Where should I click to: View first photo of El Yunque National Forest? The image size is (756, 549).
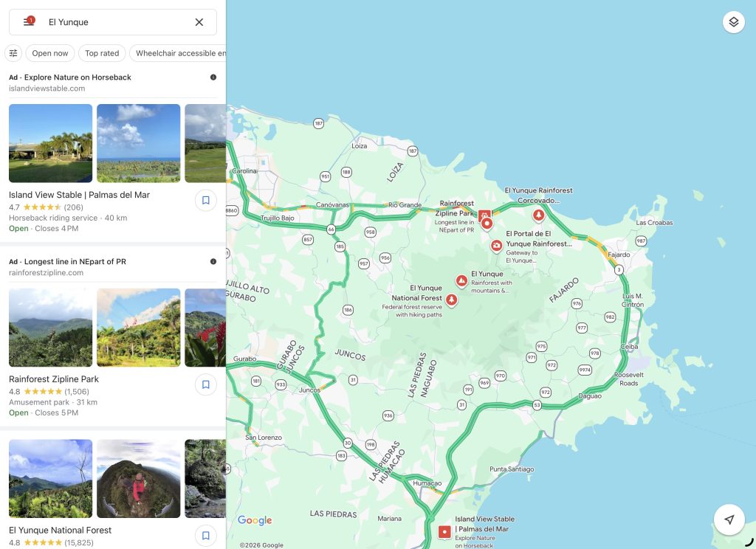(x=51, y=478)
